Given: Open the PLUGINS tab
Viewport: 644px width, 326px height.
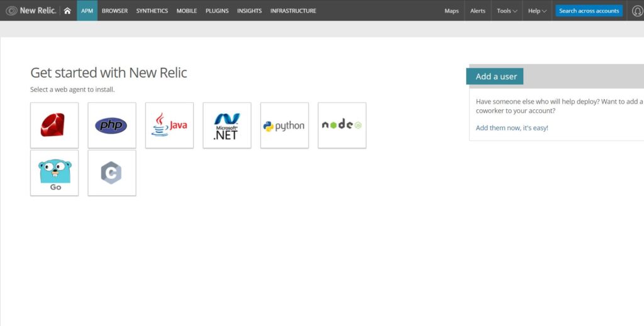Looking at the screenshot, I should coord(217,11).
